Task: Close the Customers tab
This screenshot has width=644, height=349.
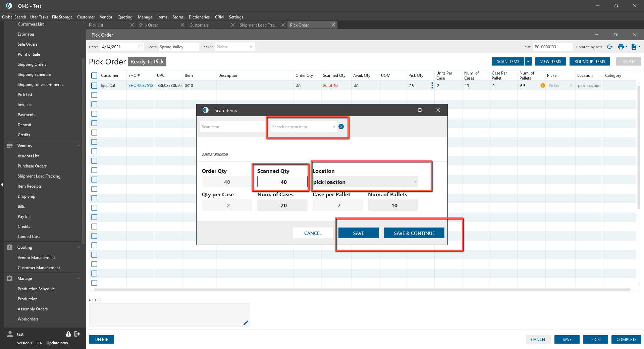Action: click(x=233, y=25)
